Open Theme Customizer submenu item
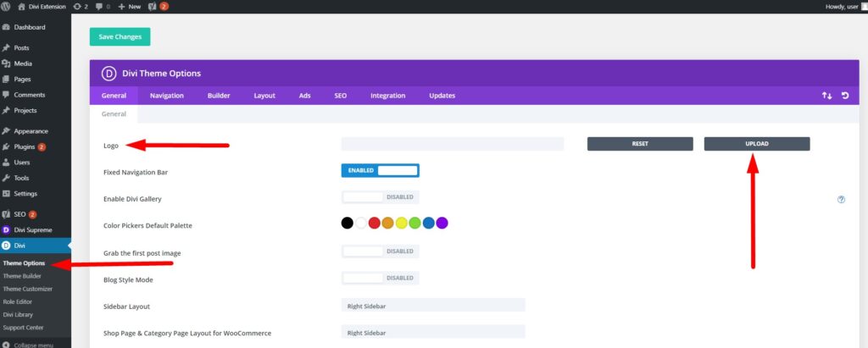The image size is (868, 348). pyautogui.click(x=28, y=289)
